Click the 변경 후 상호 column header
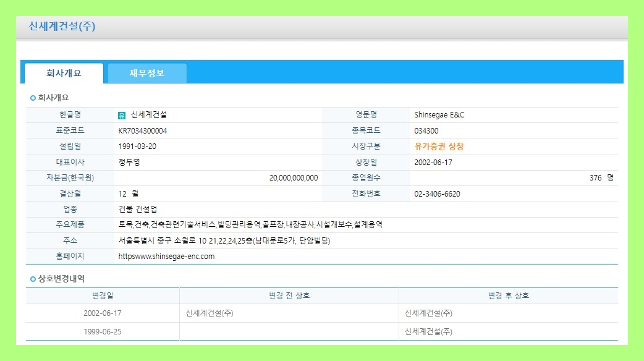Image resolution: width=644 pixels, height=361 pixels. click(509, 295)
